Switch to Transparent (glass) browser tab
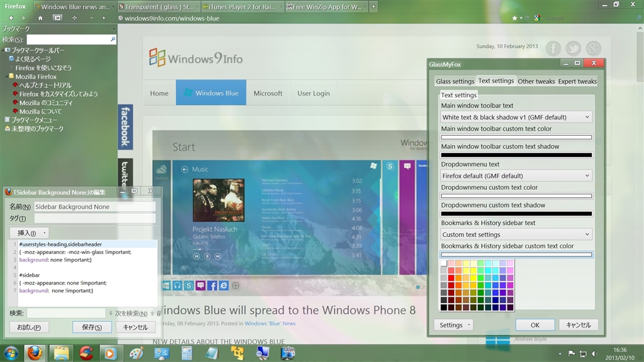Screen dimensions: 644x362 tap(159, 6)
